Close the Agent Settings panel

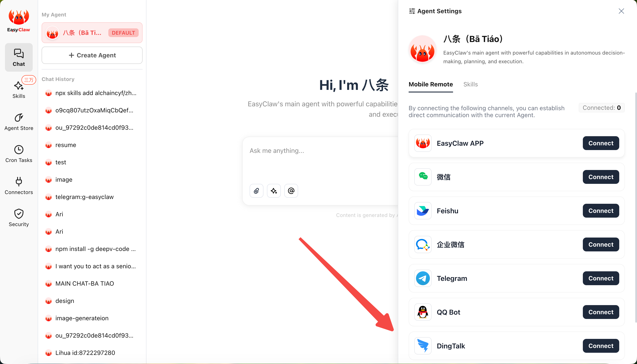coord(621,11)
